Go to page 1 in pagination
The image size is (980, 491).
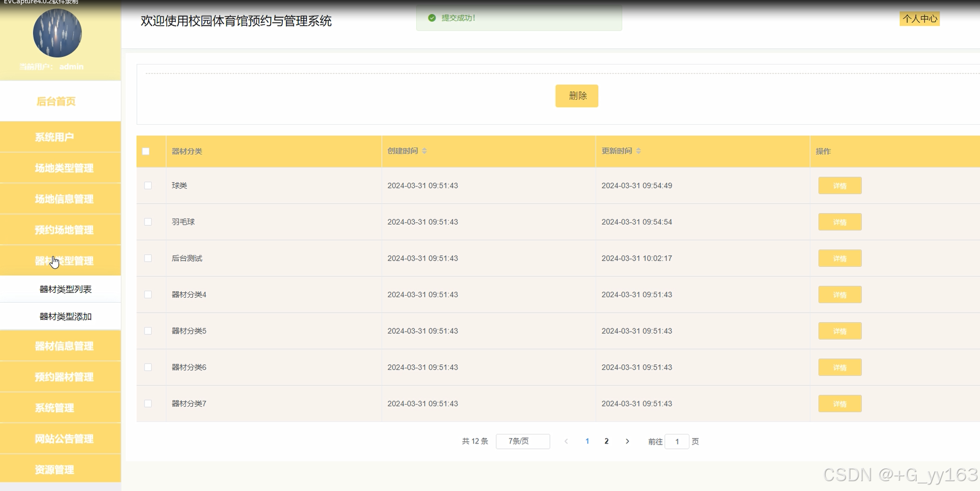pyautogui.click(x=587, y=441)
